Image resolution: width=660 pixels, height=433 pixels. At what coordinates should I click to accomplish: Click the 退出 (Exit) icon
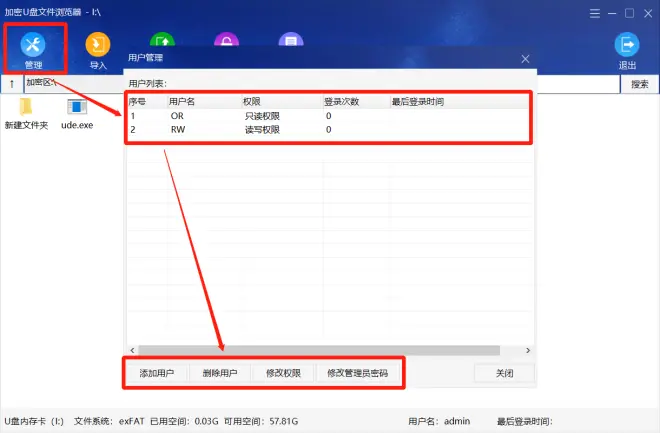click(x=627, y=45)
